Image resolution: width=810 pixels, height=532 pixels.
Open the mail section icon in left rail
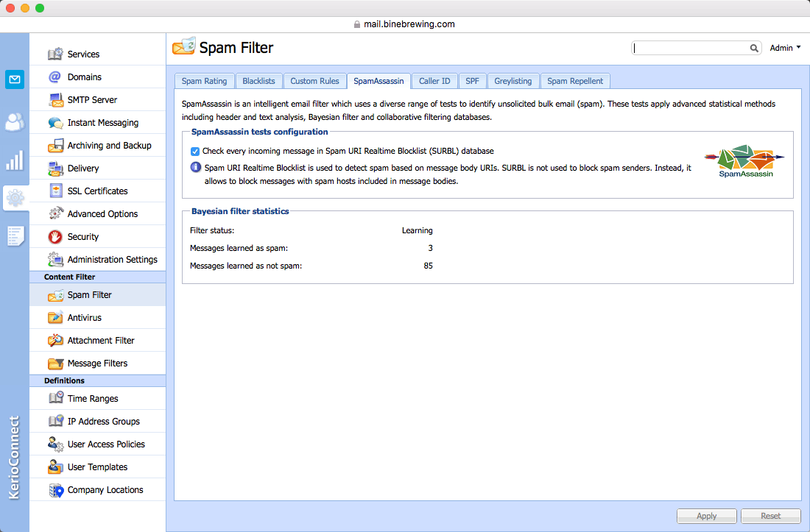pos(15,79)
